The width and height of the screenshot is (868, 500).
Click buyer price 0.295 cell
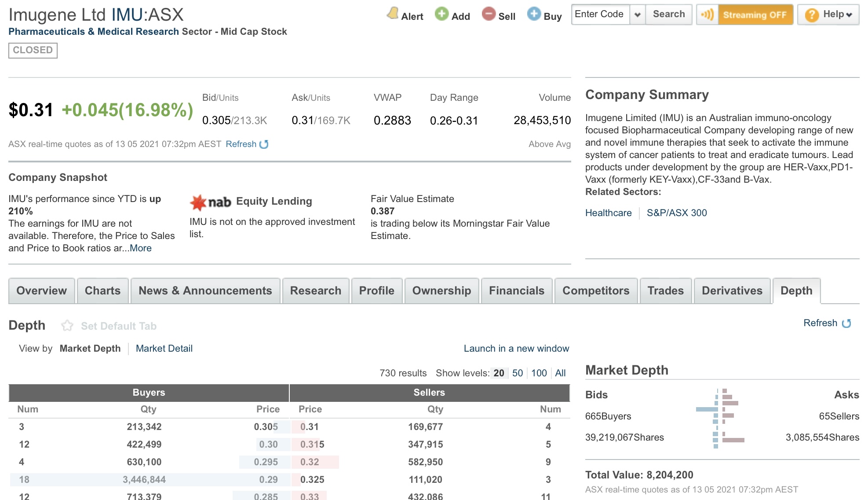pos(266,462)
